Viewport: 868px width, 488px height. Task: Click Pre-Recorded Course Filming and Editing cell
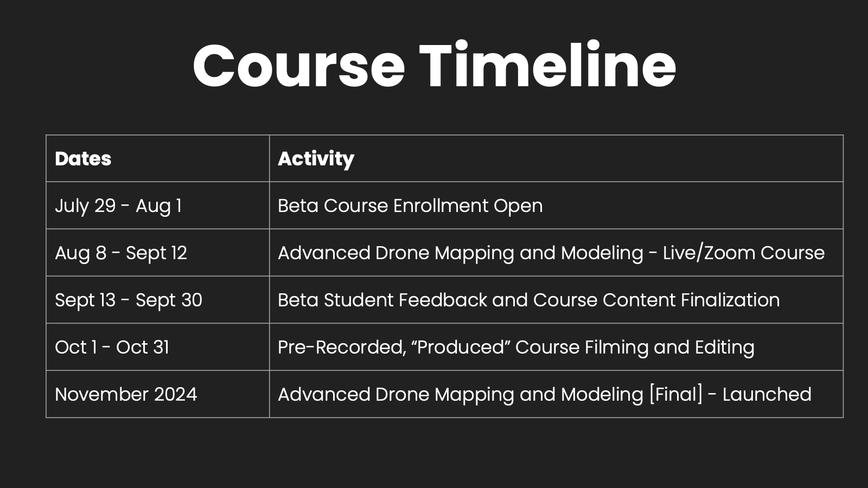pos(556,347)
